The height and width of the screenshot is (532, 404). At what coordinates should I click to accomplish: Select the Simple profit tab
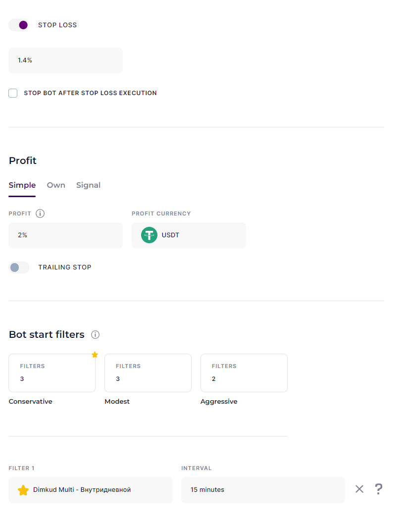click(22, 185)
